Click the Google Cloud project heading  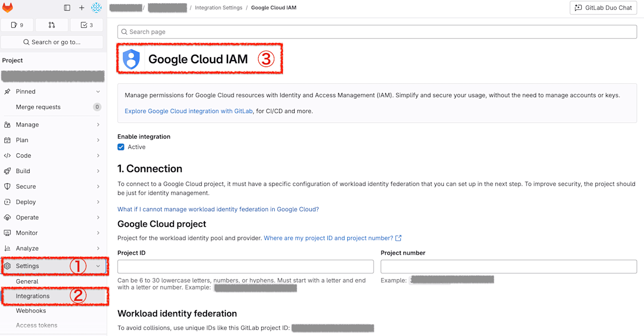[x=162, y=224]
